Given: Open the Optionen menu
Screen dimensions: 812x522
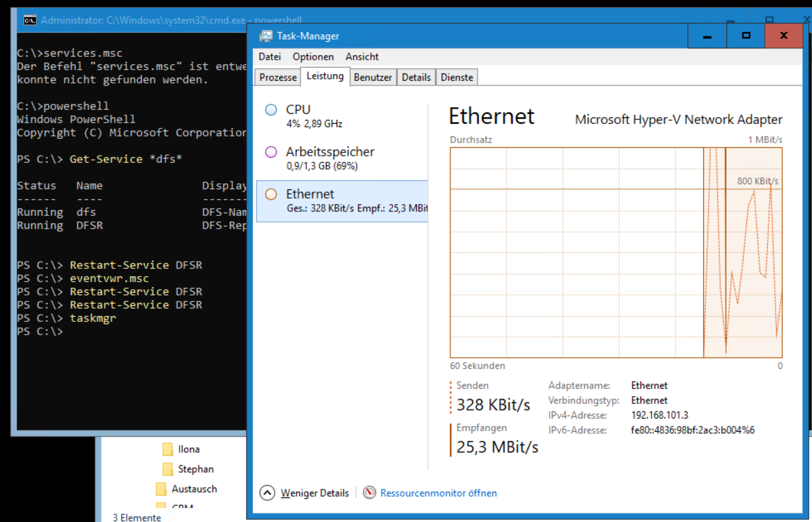Looking at the screenshot, I should [x=313, y=57].
